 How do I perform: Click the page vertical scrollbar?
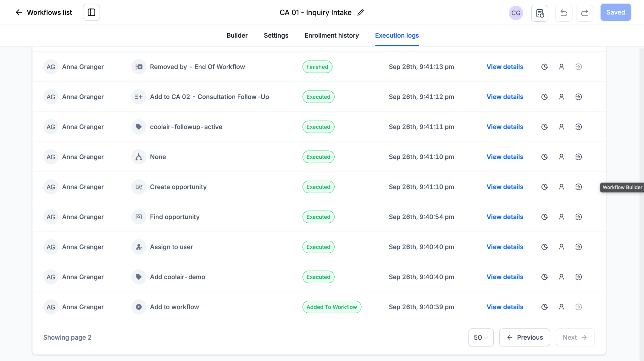click(641, 204)
